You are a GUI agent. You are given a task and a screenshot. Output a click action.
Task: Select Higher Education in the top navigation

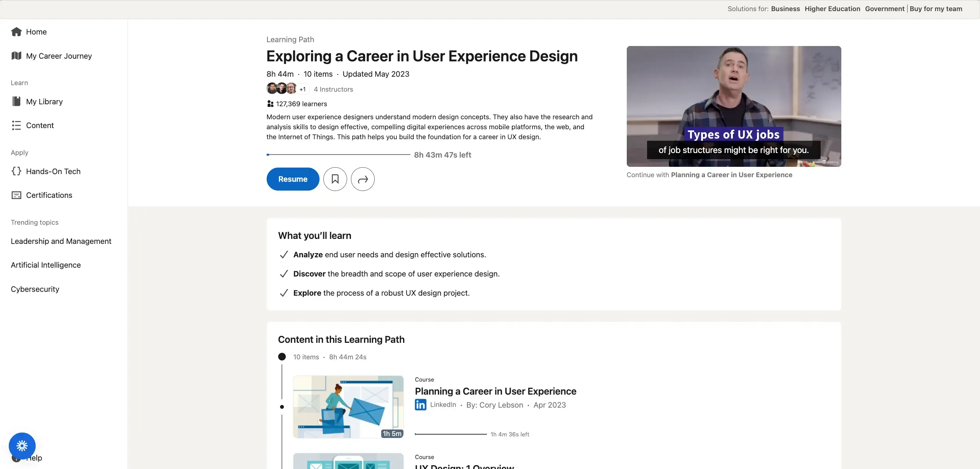[832, 8]
